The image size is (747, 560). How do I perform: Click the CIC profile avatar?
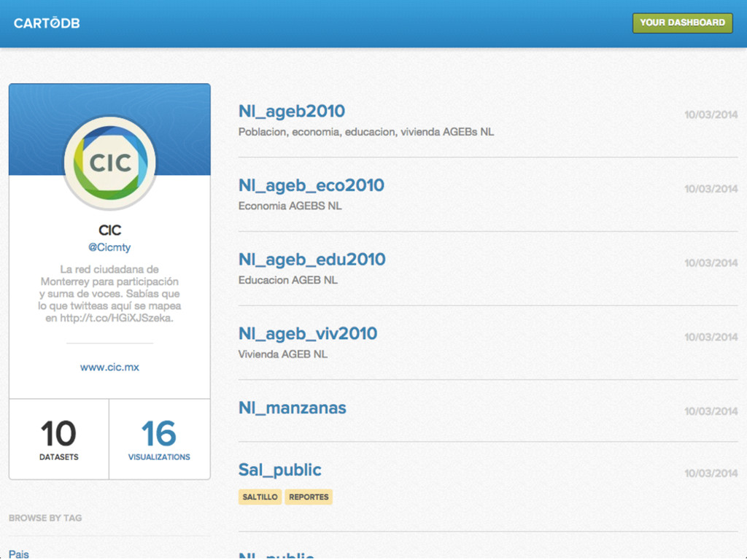point(110,163)
